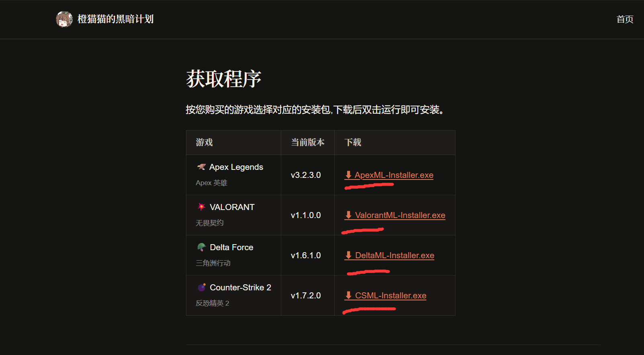Click the 游戏 column header
This screenshot has width=644, height=355.
[x=204, y=142]
